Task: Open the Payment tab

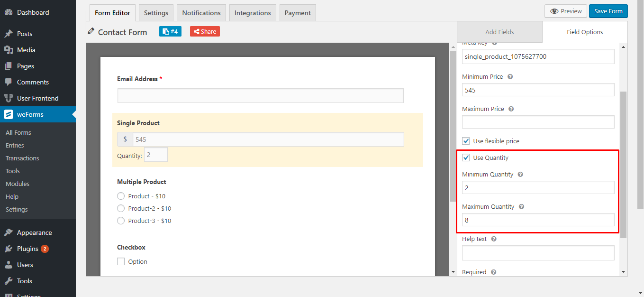Action: pos(298,13)
